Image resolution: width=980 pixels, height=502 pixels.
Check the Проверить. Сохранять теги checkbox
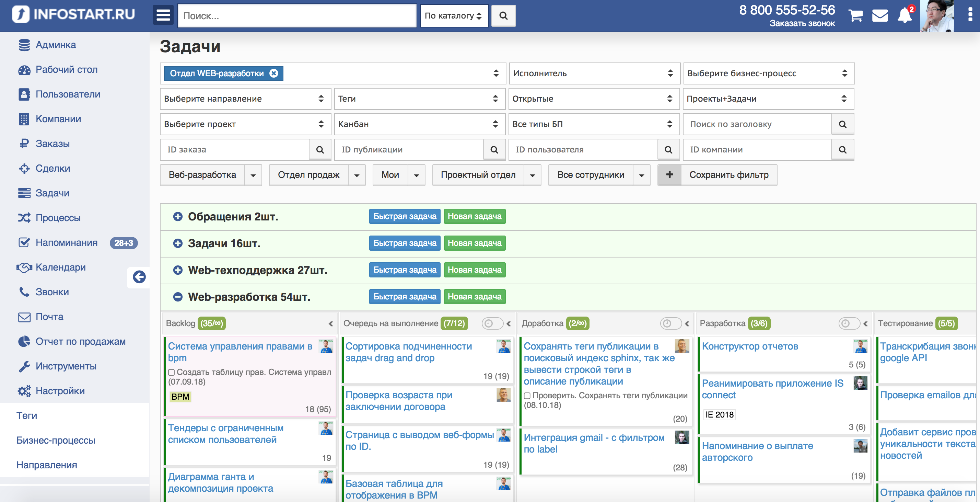(527, 396)
